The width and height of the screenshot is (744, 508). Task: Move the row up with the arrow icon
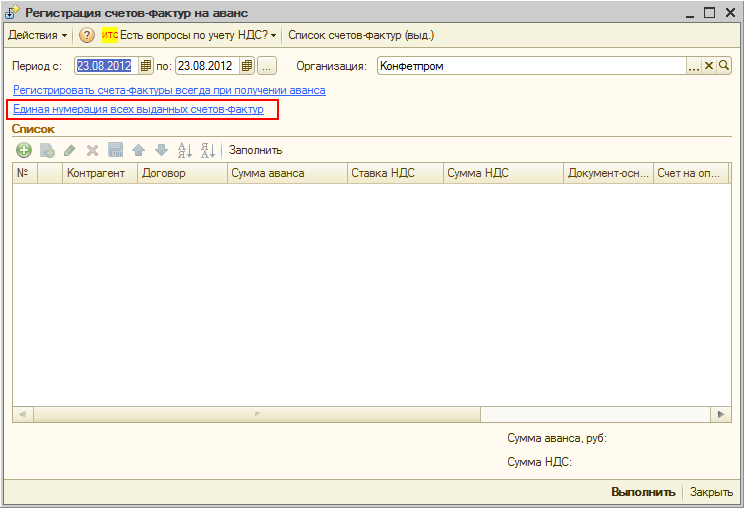point(139,150)
